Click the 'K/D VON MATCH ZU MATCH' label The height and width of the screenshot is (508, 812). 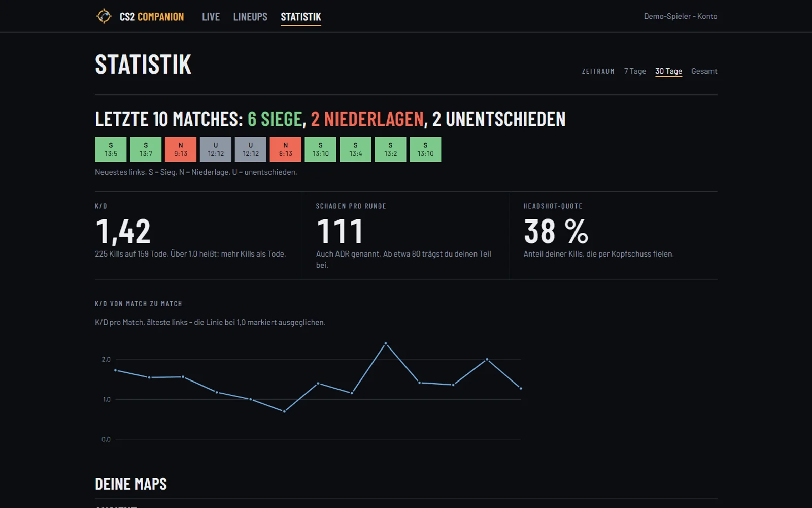[x=139, y=304]
